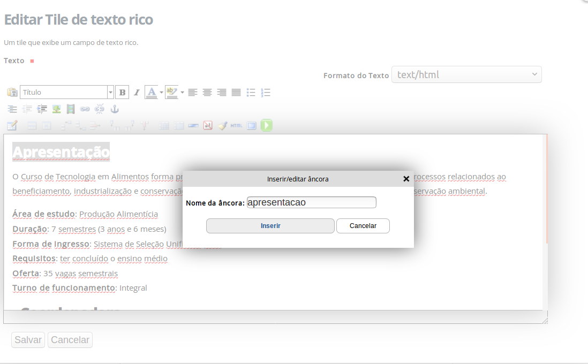
Task: Click the Inserir button in the dialog
Action: click(x=270, y=226)
